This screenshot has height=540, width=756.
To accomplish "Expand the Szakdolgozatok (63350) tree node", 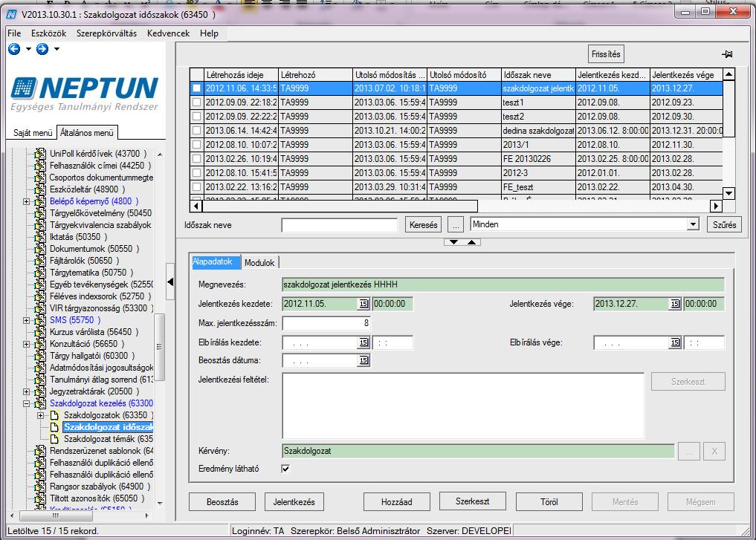I will pyautogui.click(x=40, y=415).
